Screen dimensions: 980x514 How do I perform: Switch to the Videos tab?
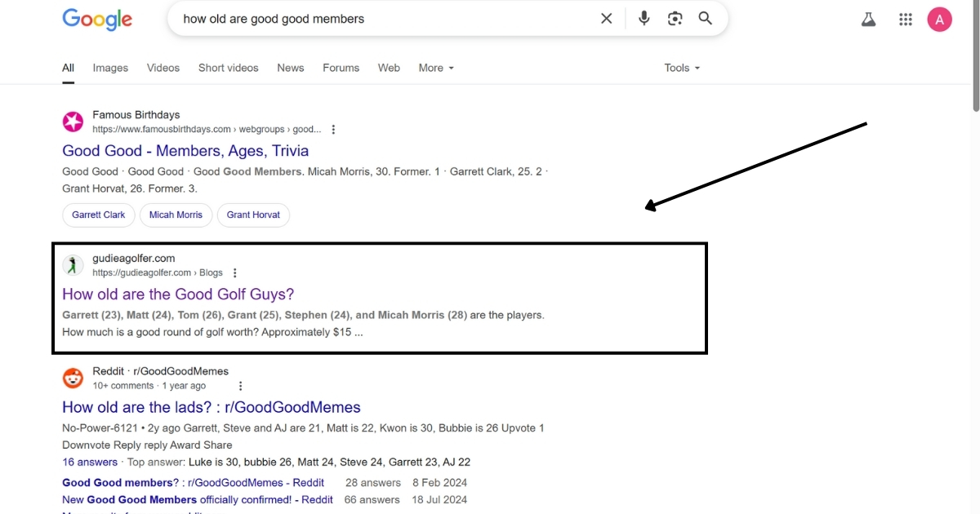(x=163, y=68)
